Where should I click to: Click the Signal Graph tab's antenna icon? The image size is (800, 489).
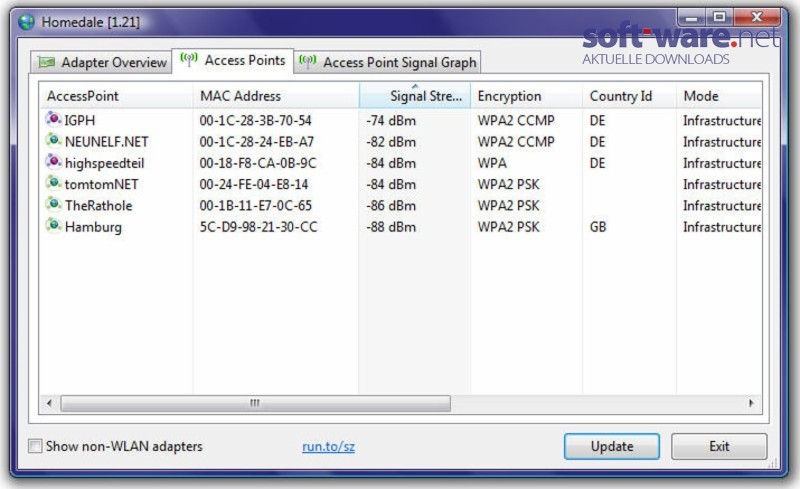(308, 62)
